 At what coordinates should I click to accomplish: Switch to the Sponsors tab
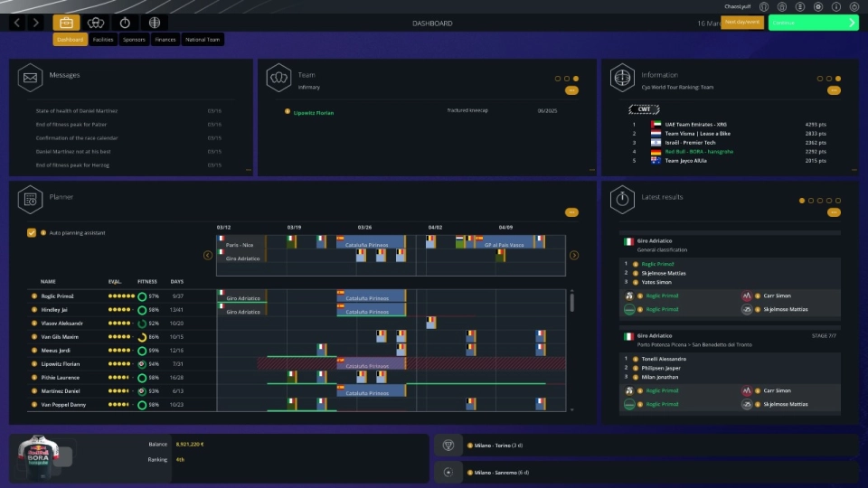(133, 40)
